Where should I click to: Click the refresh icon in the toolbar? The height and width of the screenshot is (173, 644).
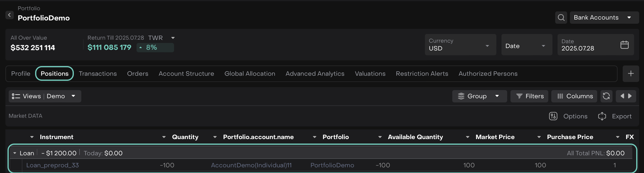[x=606, y=96]
